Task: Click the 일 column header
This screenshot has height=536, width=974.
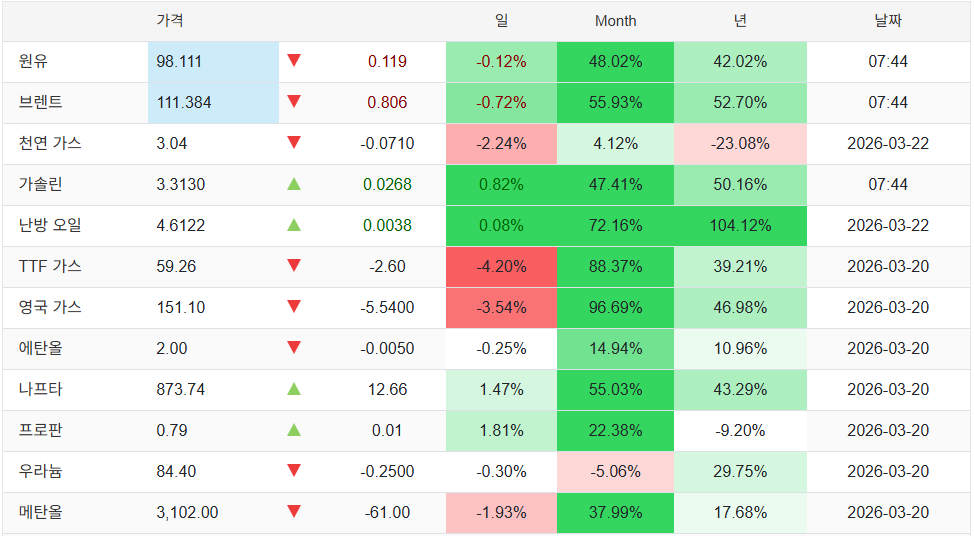Action: coord(501,21)
